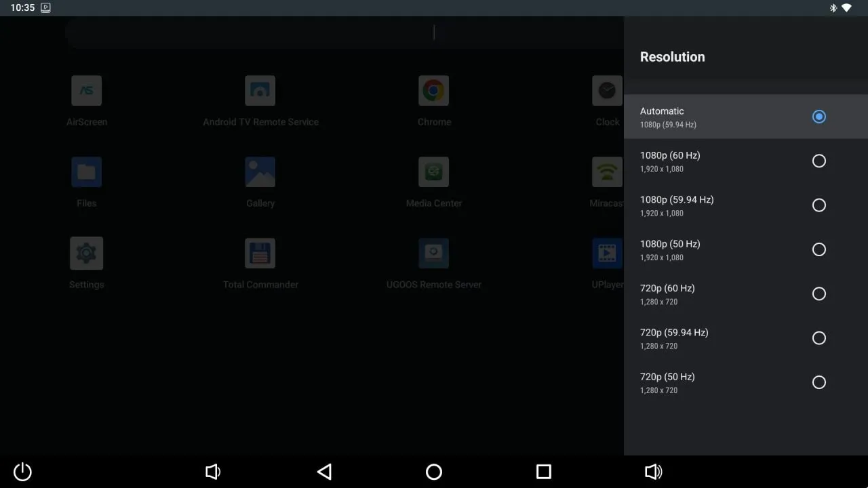Viewport: 868px width, 488px height.
Task: Choose the Automatic resolution option
Action: coord(746,117)
